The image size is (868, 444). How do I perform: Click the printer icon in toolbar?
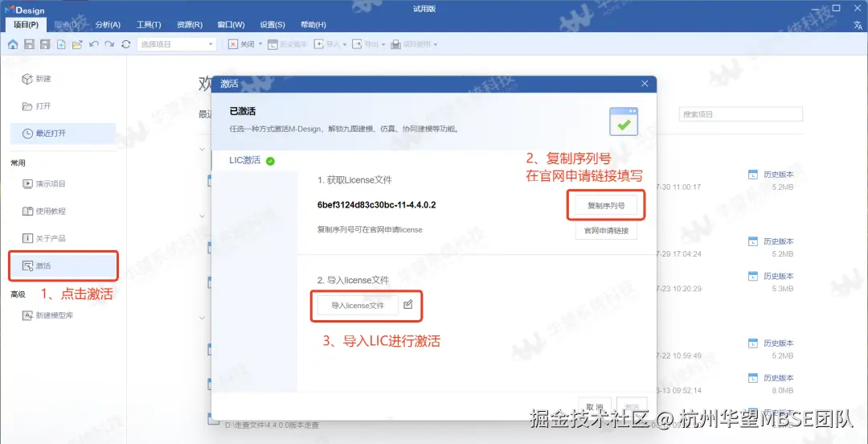point(395,44)
